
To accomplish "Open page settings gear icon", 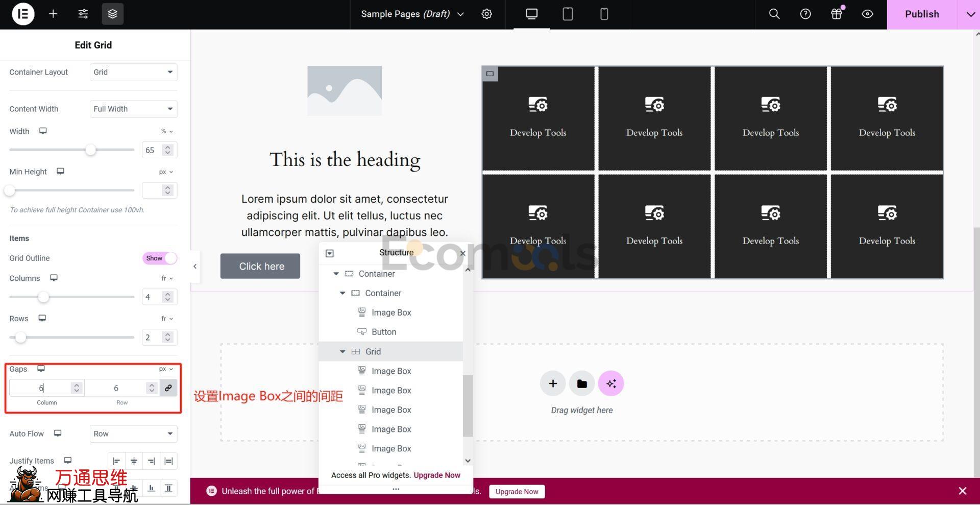I will coord(486,14).
